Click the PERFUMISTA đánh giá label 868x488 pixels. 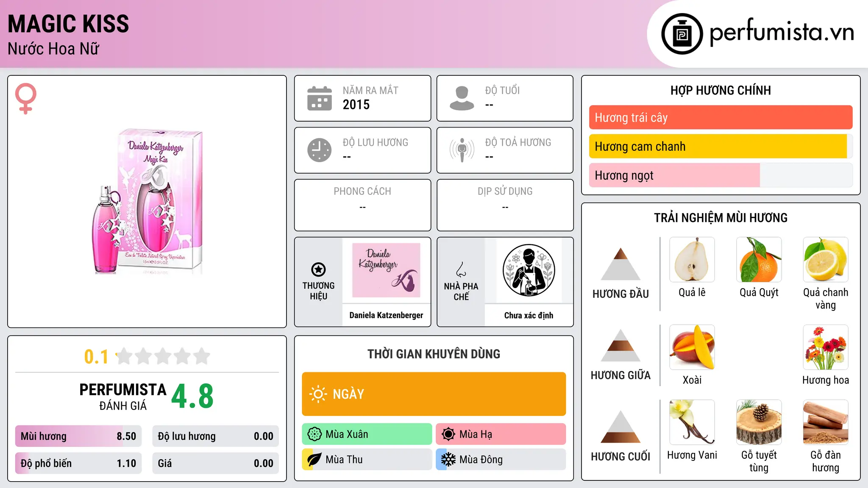[123, 396]
